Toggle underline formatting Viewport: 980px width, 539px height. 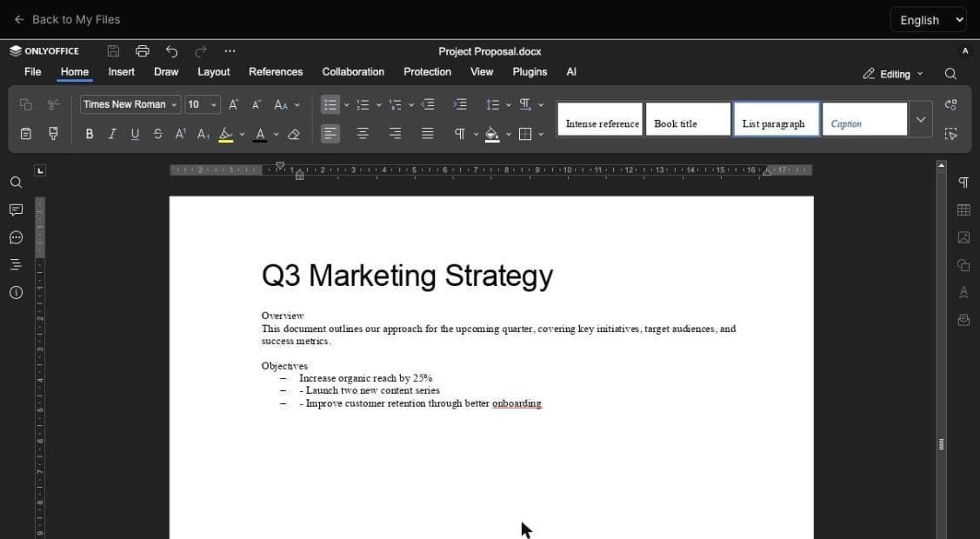pos(135,134)
